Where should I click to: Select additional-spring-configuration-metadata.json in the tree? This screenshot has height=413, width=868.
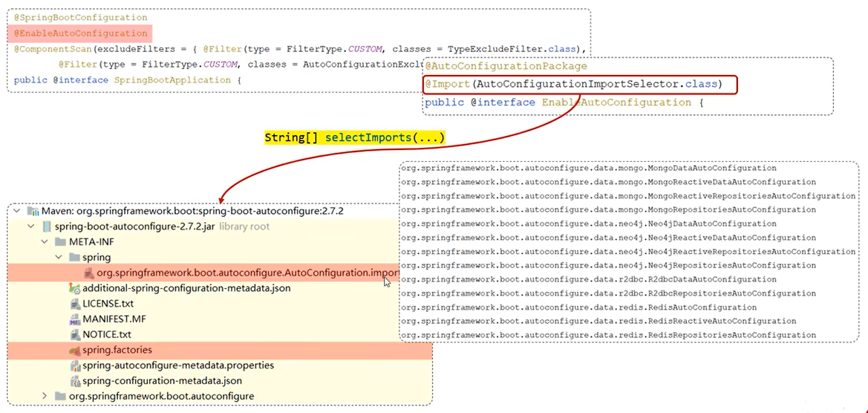(x=186, y=288)
